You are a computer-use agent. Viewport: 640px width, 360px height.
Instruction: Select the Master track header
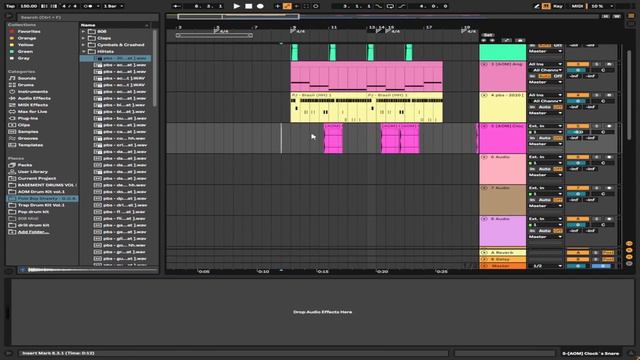click(x=502, y=266)
